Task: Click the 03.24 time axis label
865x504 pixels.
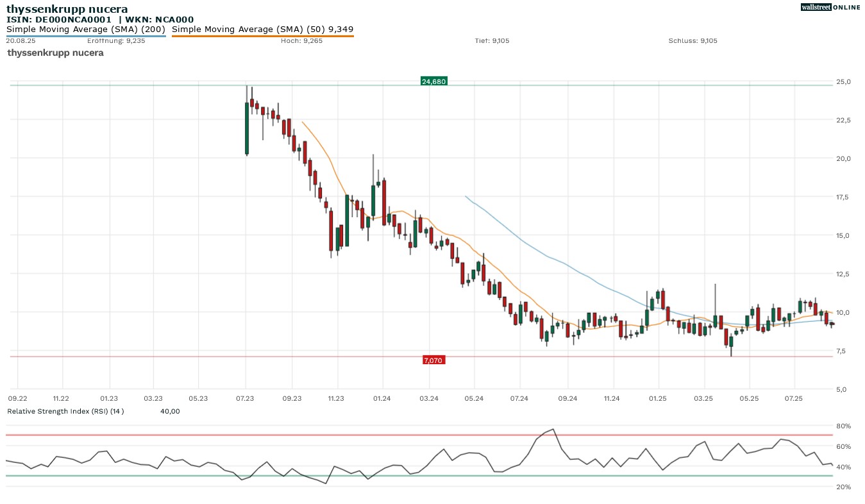Action: pos(429,398)
